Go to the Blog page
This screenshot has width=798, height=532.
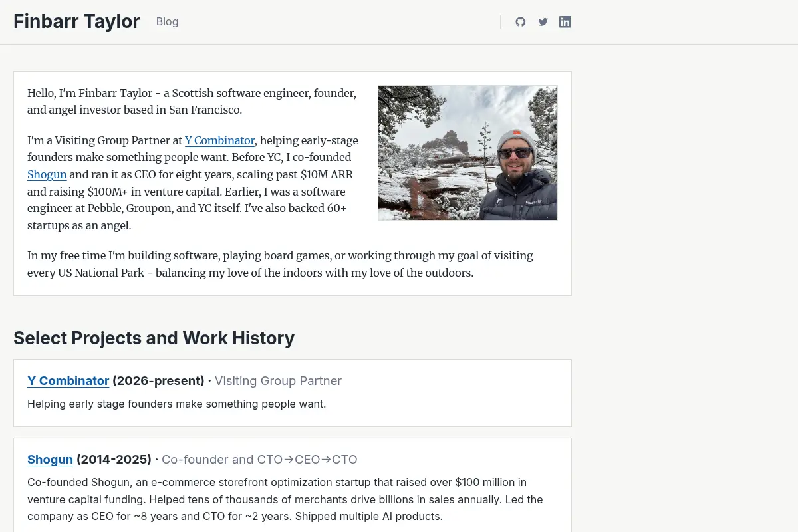point(168,21)
